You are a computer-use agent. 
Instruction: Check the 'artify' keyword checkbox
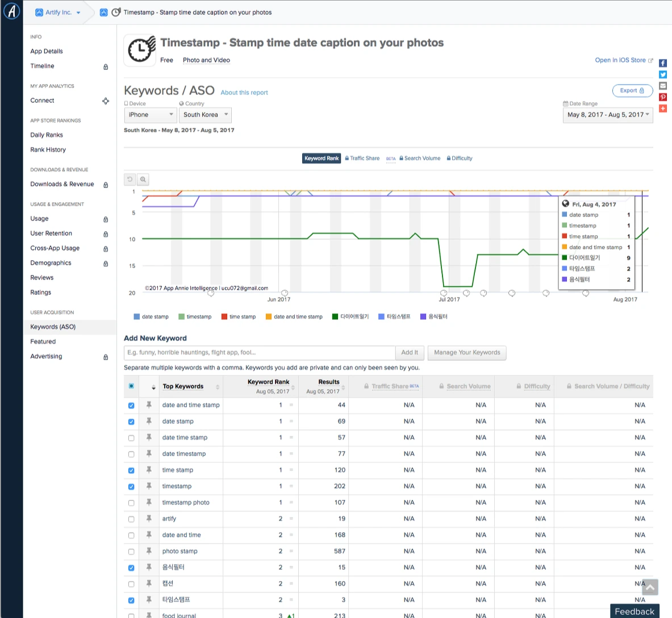131,519
